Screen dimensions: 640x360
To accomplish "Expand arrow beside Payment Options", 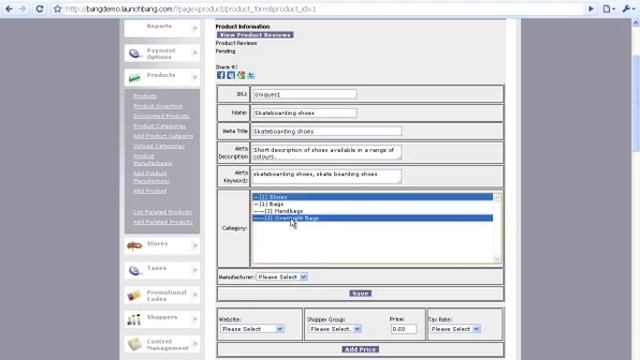I will click(x=195, y=53).
